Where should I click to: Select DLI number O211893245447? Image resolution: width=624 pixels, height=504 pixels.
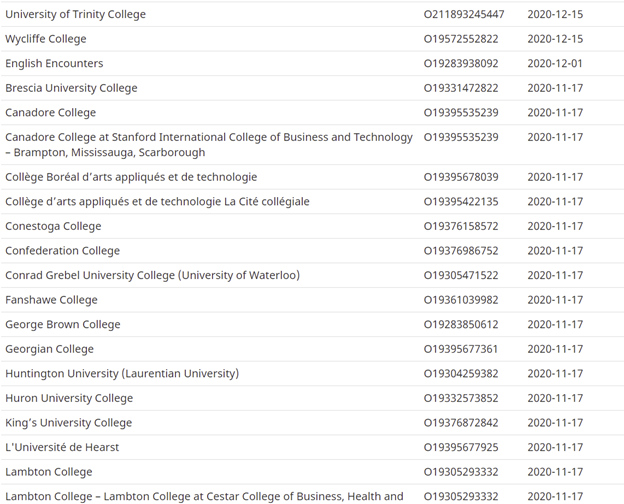point(464,14)
